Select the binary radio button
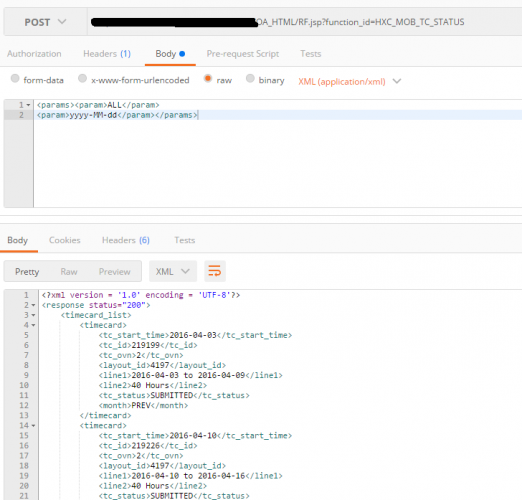Screen dimensions: 522x500 coord(250,79)
